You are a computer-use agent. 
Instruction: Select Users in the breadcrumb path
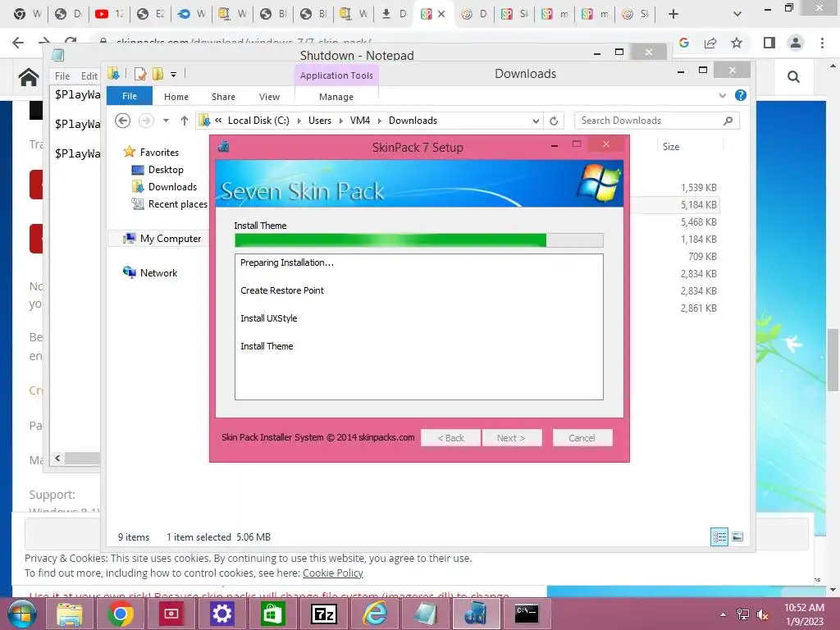tap(320, 121)
